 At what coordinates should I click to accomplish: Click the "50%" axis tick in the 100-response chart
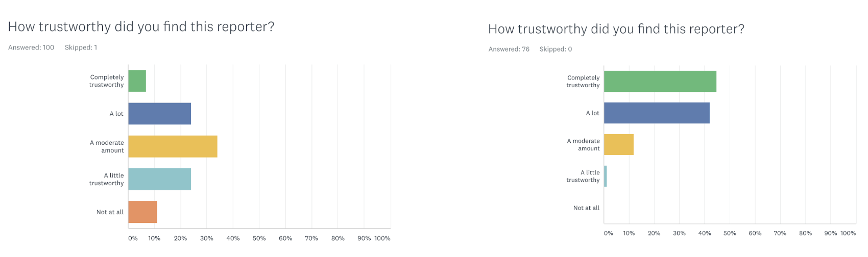pos(259,238)
